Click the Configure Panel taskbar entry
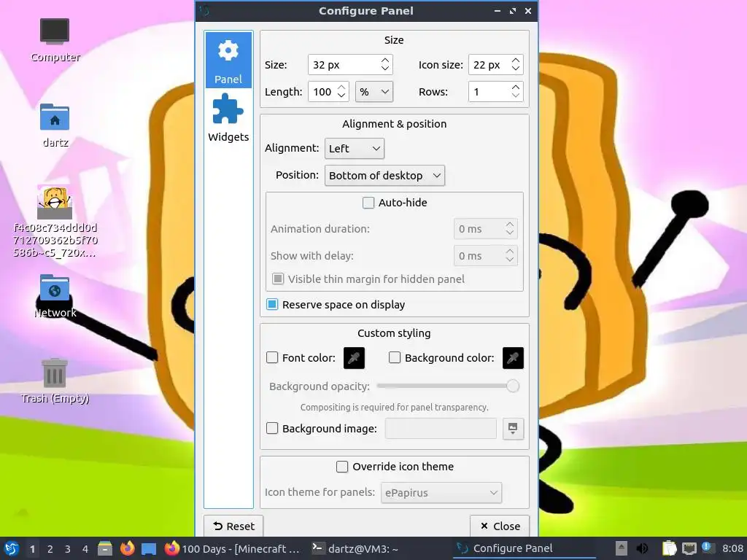The image size is (747, 560). (x=524, y=548)
